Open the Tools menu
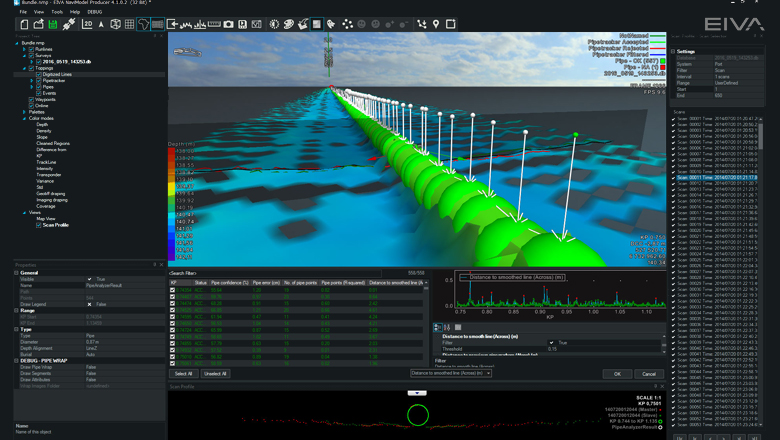Image resolution: width=780 pixels, height=440 pixels. coord(57,11)
